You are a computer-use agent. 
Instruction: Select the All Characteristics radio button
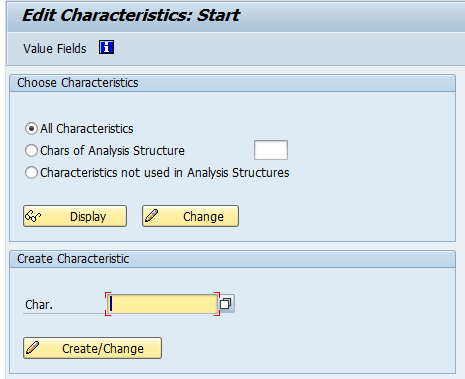click(x=31, y=129)
